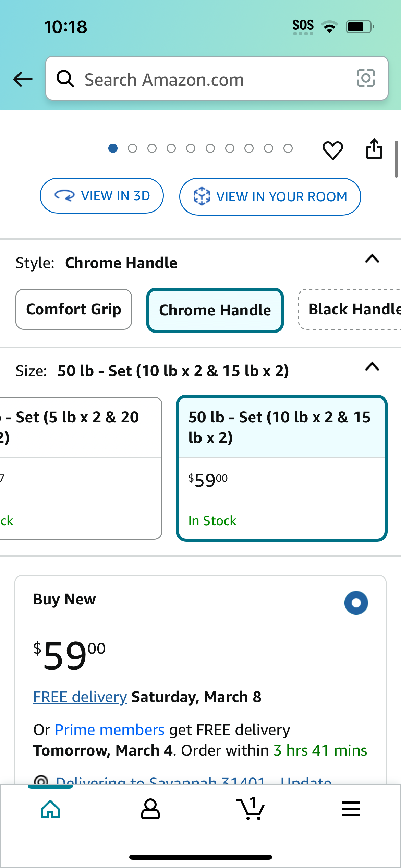
Task: Choose the Comfort Grip style option
Action: point(74,309)
